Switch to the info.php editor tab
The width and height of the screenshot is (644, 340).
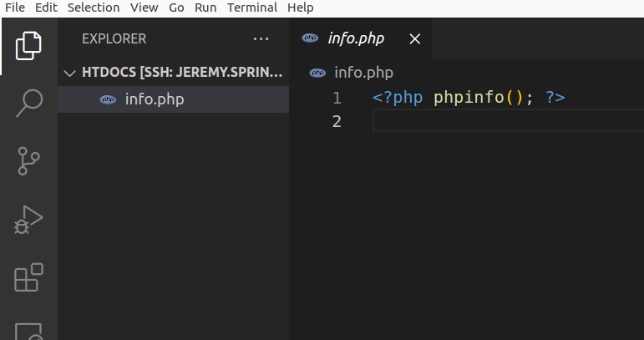tap(354, 38)
